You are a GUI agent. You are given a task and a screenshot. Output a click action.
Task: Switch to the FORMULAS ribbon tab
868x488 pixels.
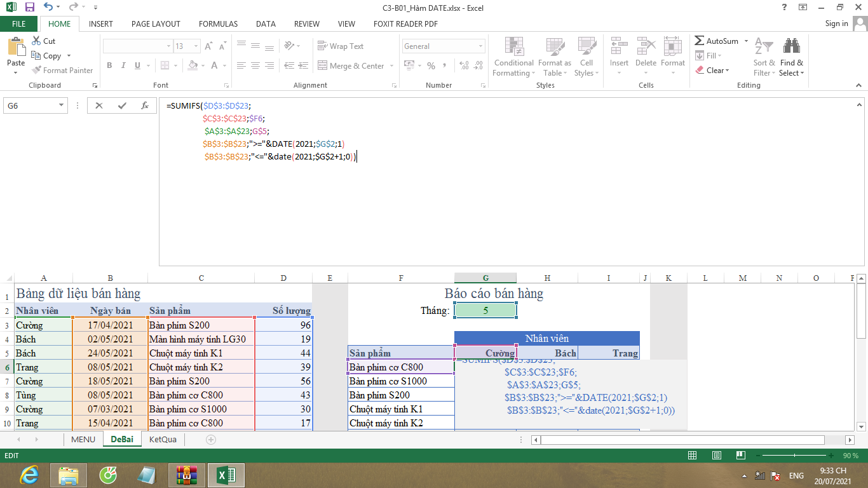218,24
